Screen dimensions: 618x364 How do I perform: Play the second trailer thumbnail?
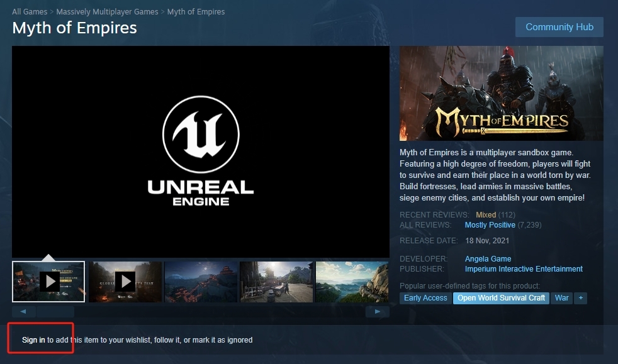(x=125, y=282)
